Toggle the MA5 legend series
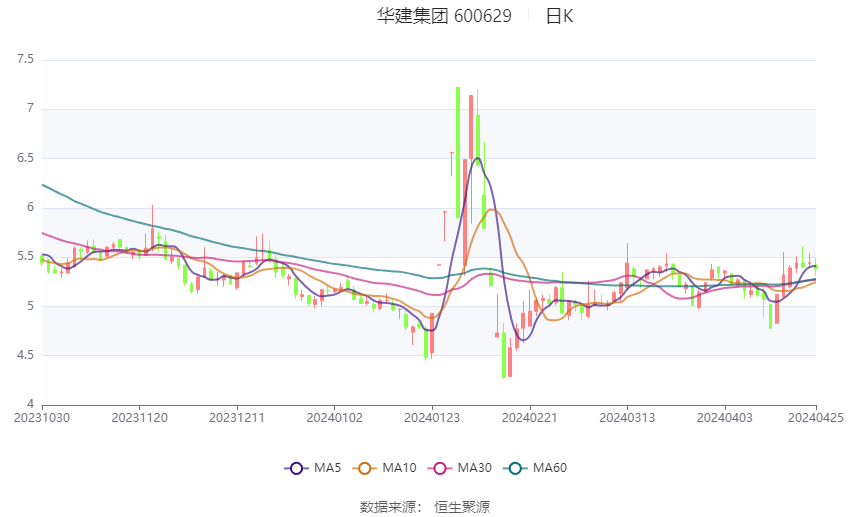 pyautogui.click(x=313, y=468)
